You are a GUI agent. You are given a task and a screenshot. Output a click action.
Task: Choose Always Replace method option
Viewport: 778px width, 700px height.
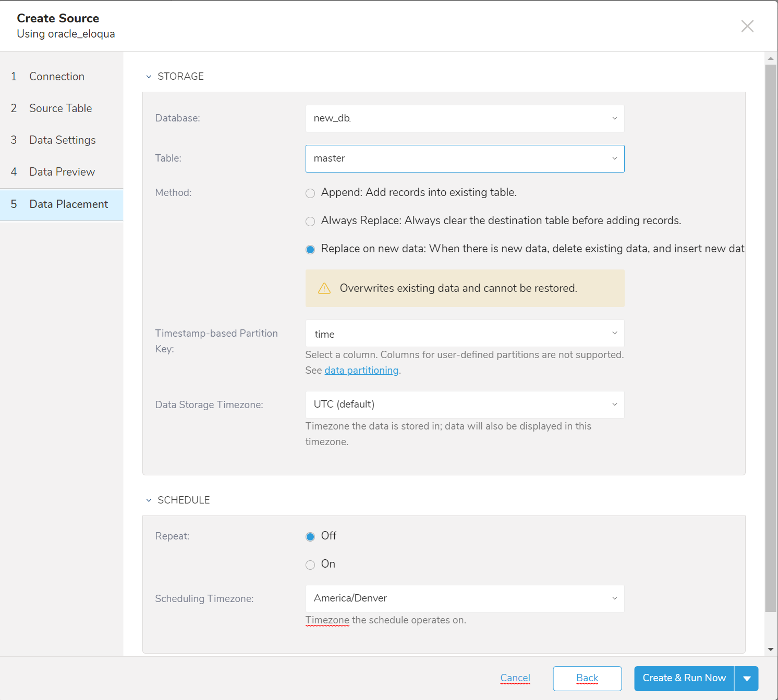click(x=310, y=222)
